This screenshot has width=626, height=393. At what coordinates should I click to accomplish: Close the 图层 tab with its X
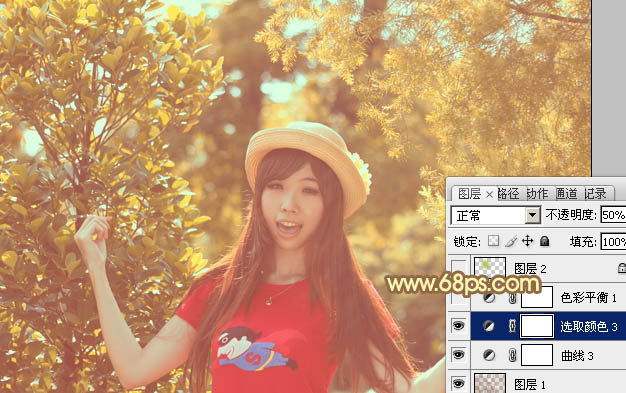[489, 195]
